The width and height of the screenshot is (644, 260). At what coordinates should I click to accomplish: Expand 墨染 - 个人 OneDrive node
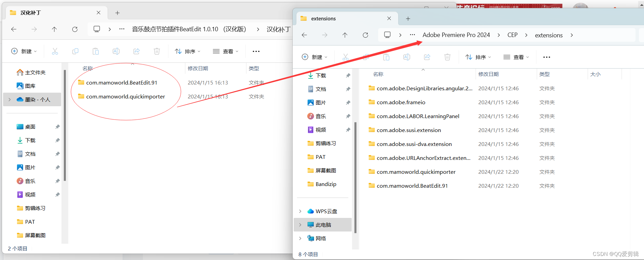pyautogui.click(x=10, y=99)
